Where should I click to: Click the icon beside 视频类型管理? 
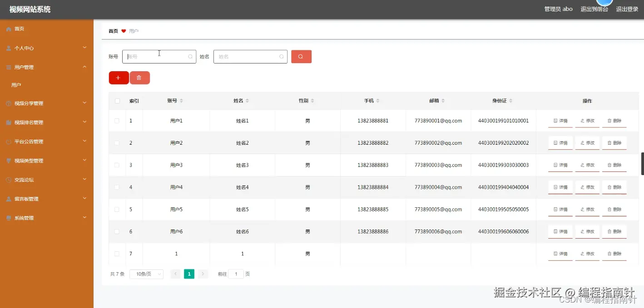(x=9, y=161)
